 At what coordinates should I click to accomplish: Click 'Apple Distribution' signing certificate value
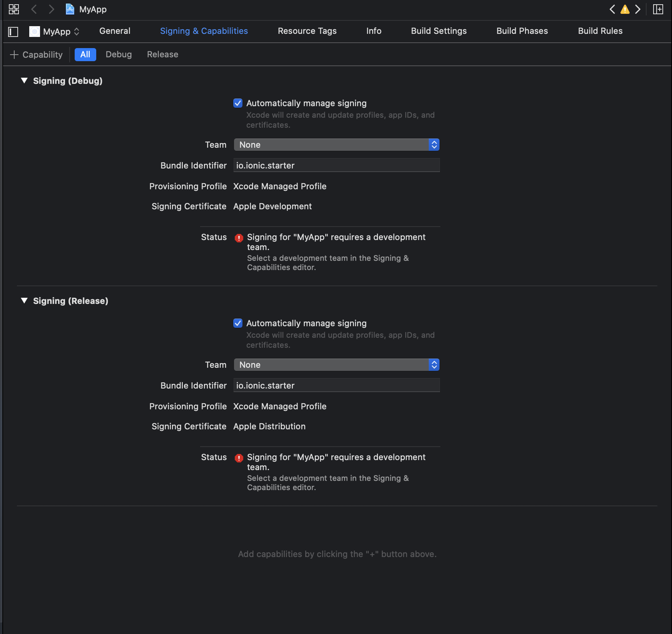tap(269, 426)
